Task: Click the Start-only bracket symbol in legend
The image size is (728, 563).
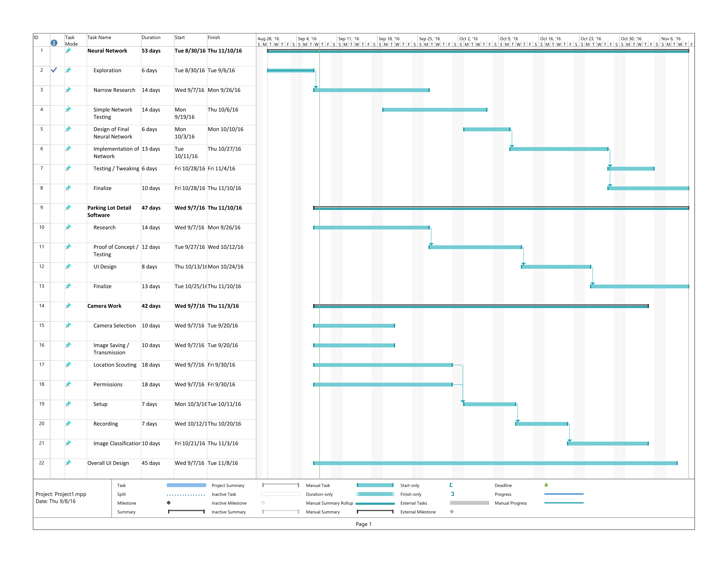Action: [x=451, y=485]
